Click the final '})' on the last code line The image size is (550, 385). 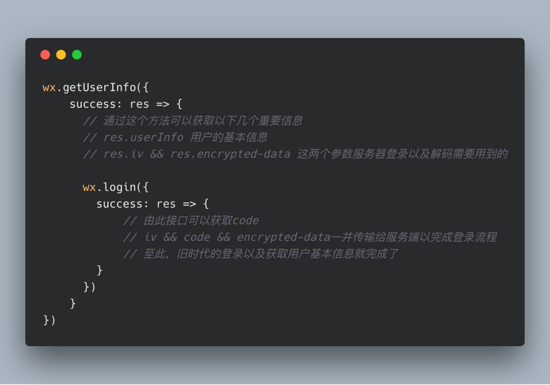click(x=49, y=320)
